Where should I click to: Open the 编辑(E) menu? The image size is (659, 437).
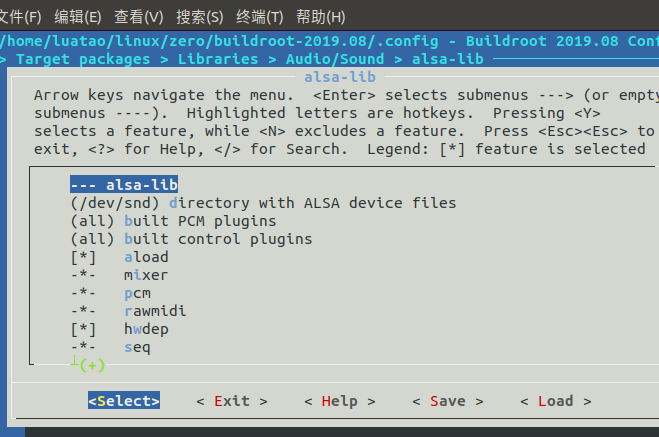[78, 17]
